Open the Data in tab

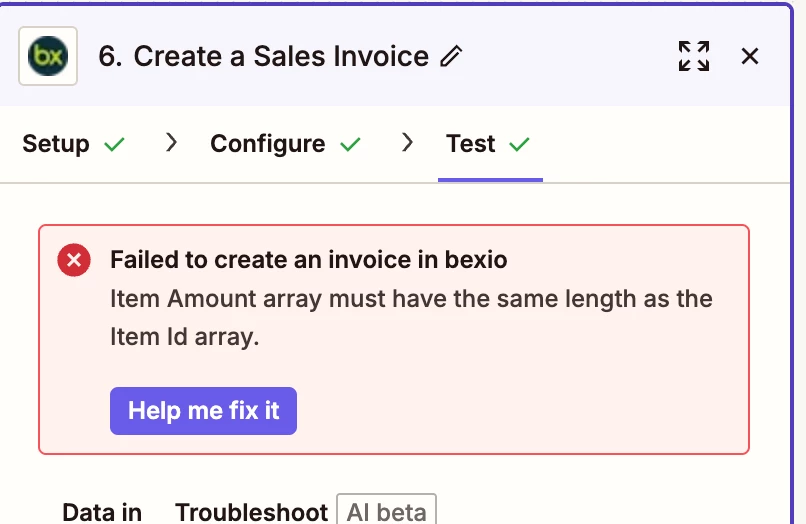[102, 512]
